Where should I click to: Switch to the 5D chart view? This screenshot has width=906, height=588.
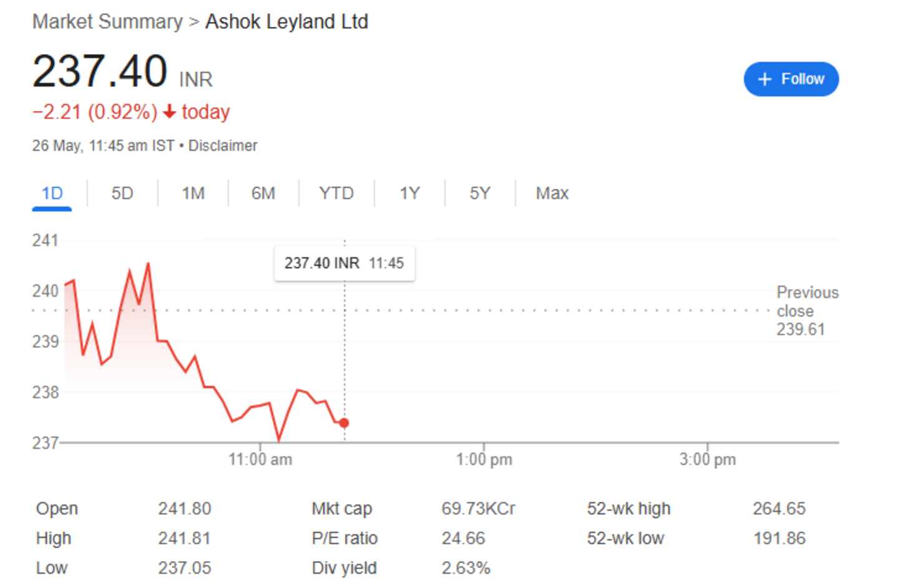[x=122, y=193]
